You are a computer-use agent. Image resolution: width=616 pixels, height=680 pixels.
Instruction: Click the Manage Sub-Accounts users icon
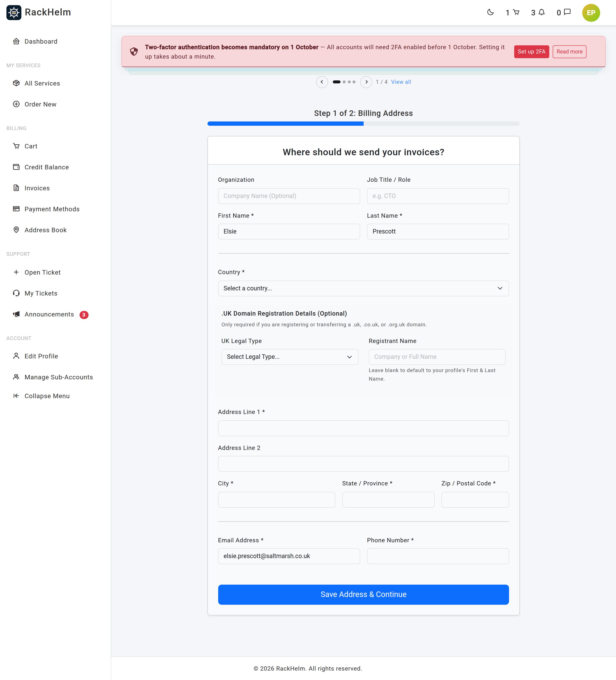[x=16, y=377]
